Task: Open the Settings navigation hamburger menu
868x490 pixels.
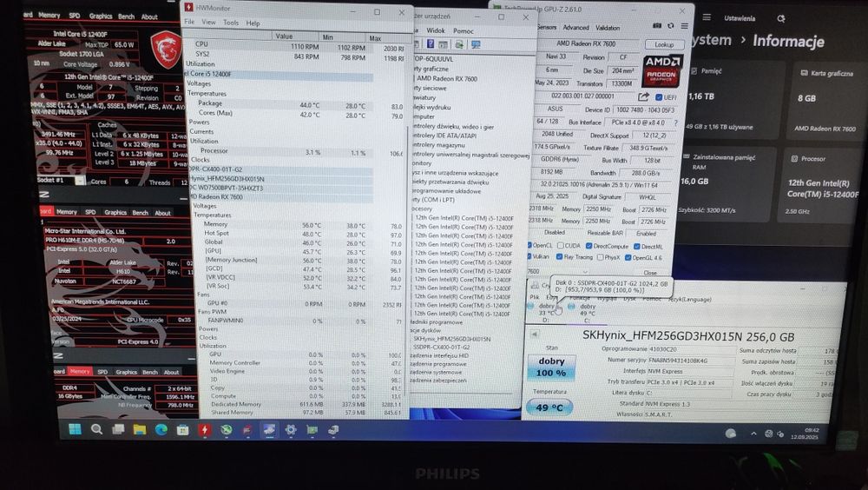Action: 707,17
